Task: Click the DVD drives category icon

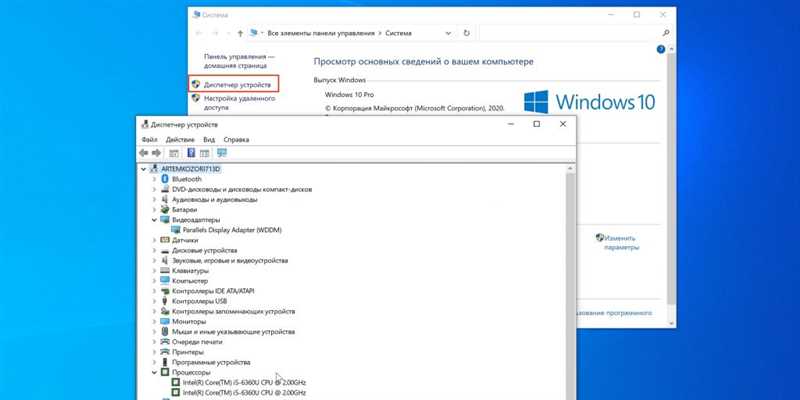Action: [165, 189]
